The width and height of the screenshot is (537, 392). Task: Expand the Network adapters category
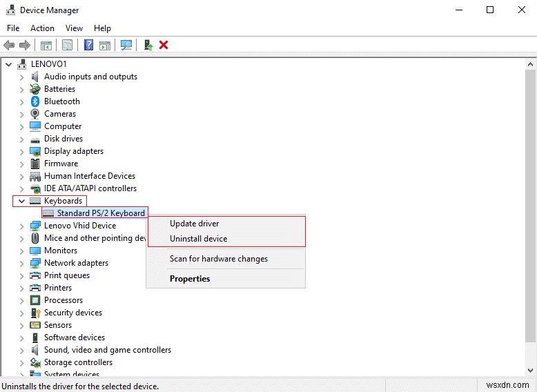click(21, 263)
